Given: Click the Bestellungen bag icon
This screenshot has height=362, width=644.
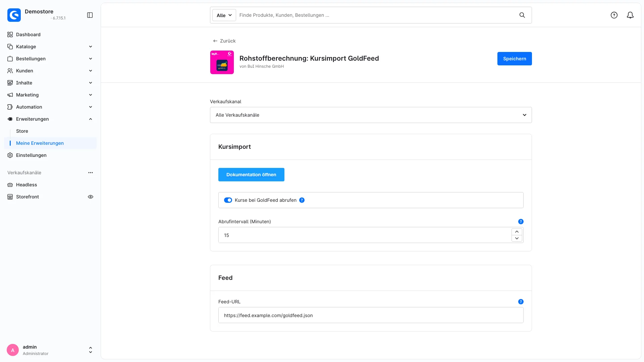Looking at the screenshot, I should [10, 59].
